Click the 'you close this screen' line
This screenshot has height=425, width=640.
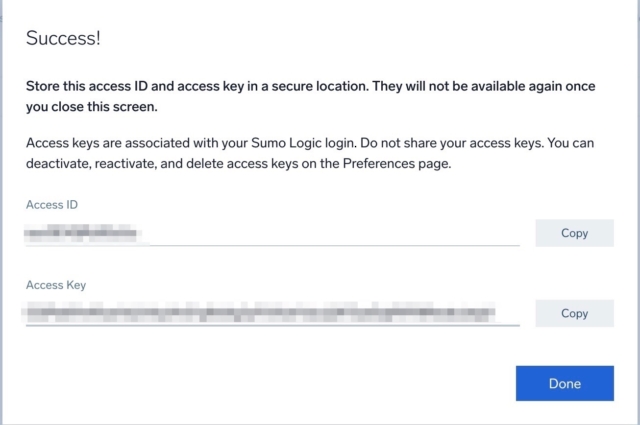point(91,107)
